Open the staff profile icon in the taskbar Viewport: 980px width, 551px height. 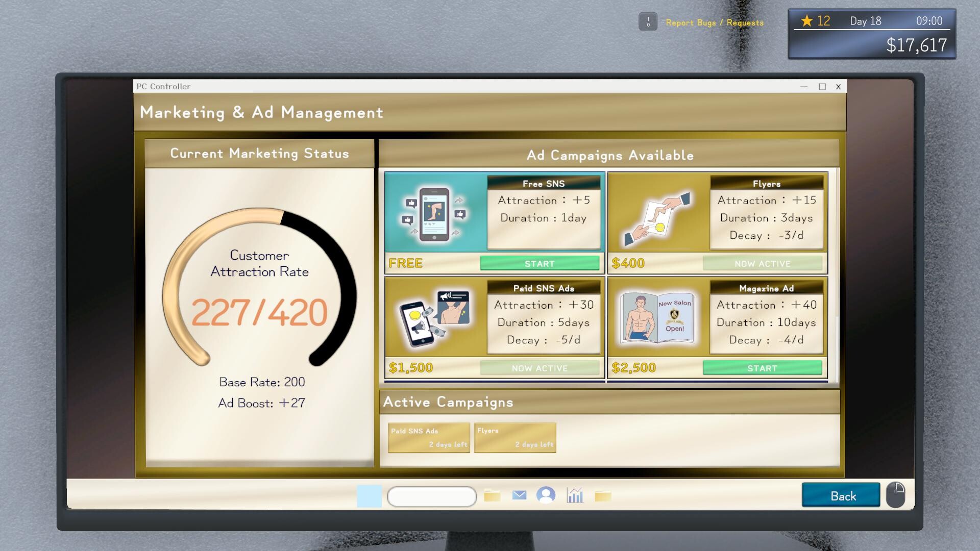pos(547,495)
